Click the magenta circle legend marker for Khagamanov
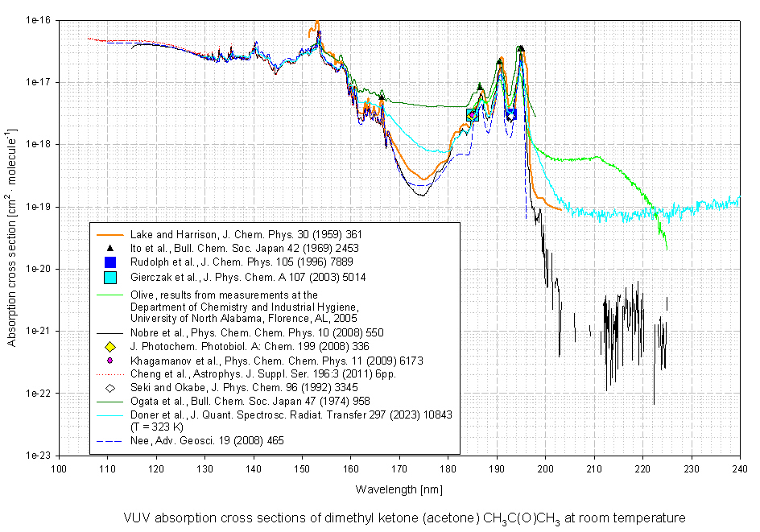Viewport: 760px width, 532px height. pyautogui.click(x=111, y=360)
